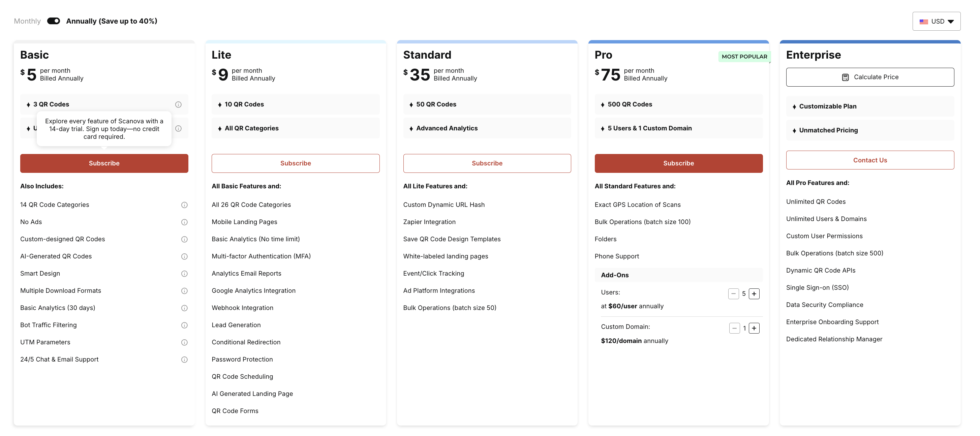Show info for Multiple Download Formats
980x436 pixels.
coord(185,291)
